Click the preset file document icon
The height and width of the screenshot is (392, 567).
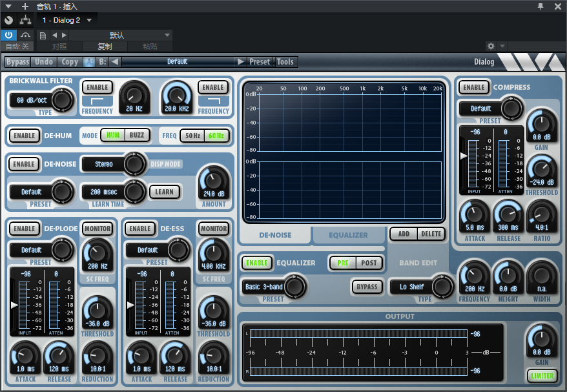pos(43,36)
